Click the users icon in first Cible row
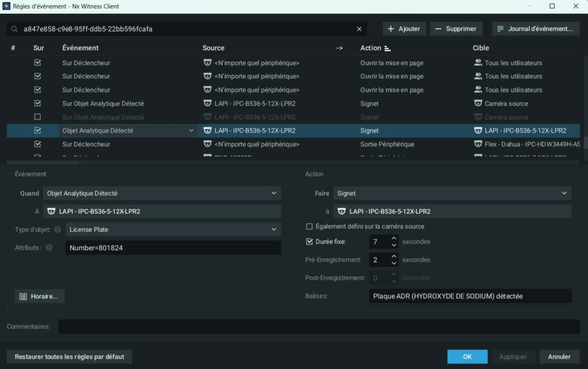Image resolution: width=588 pixels, height=369 pixels. pos(478,63)
